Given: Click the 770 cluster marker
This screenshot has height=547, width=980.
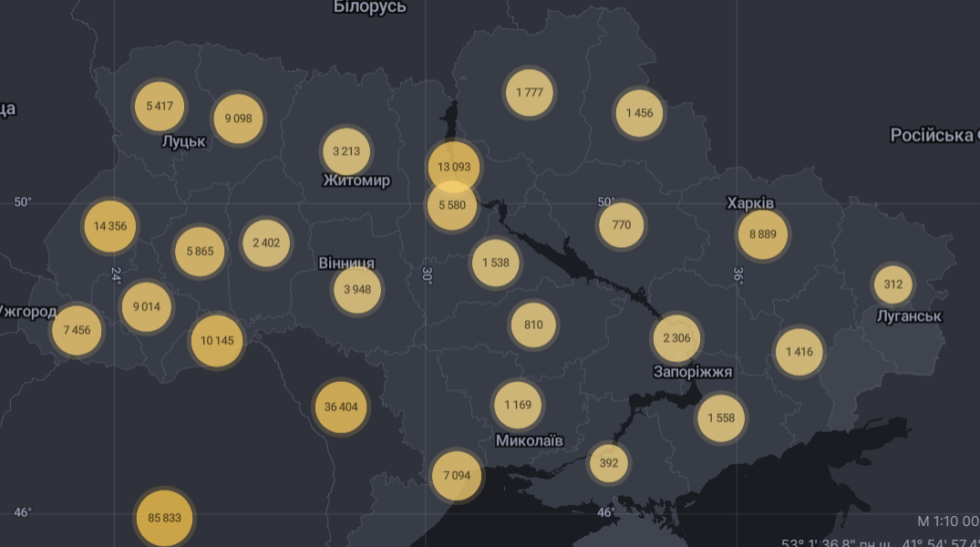Looking at the screenshot, I should (x=622, y=225).
